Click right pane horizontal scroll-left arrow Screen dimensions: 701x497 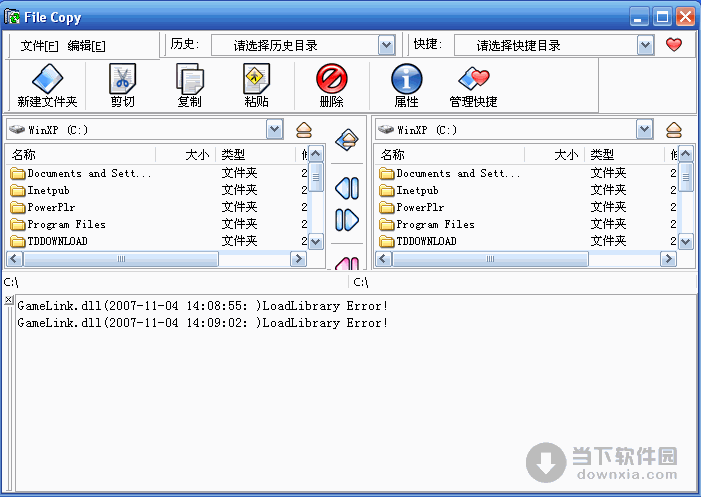[383, 259]
